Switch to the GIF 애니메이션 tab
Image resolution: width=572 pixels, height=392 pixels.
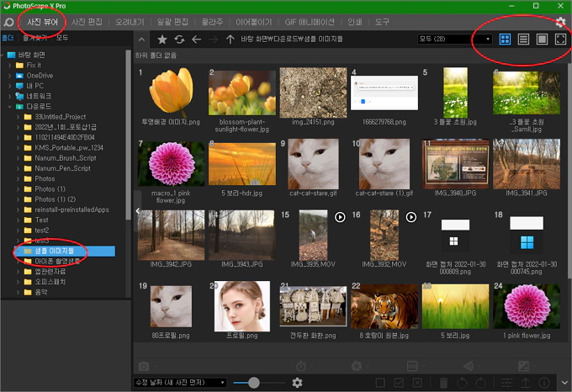310,22
